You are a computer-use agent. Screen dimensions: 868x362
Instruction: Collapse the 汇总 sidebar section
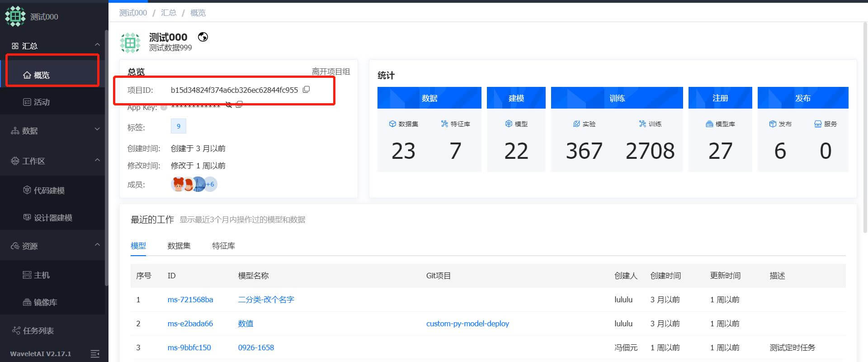point(97,45)
